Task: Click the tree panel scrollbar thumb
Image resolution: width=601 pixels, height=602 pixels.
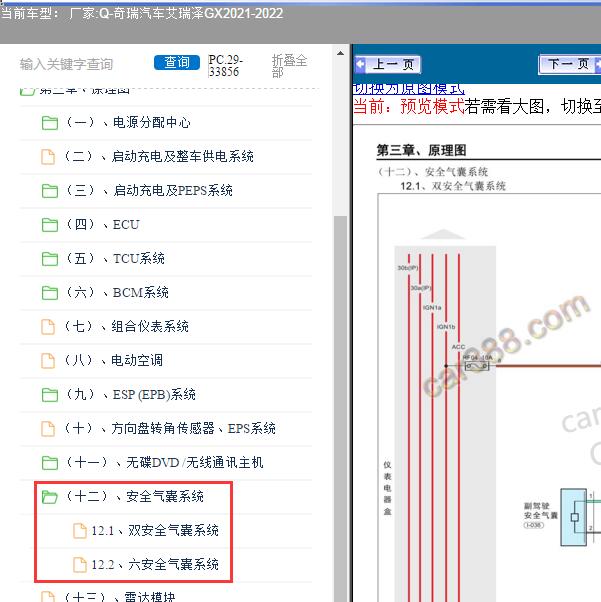Action: coord(340,407)
